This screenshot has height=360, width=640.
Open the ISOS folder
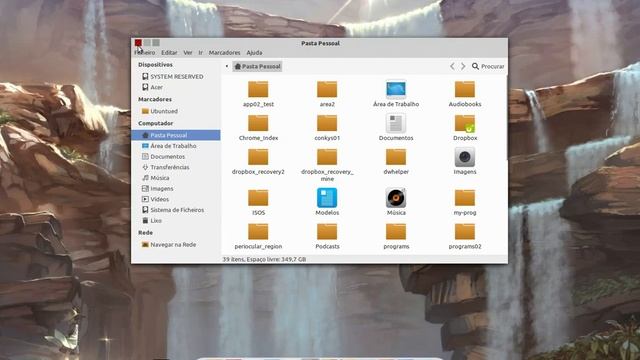[258, 198]
